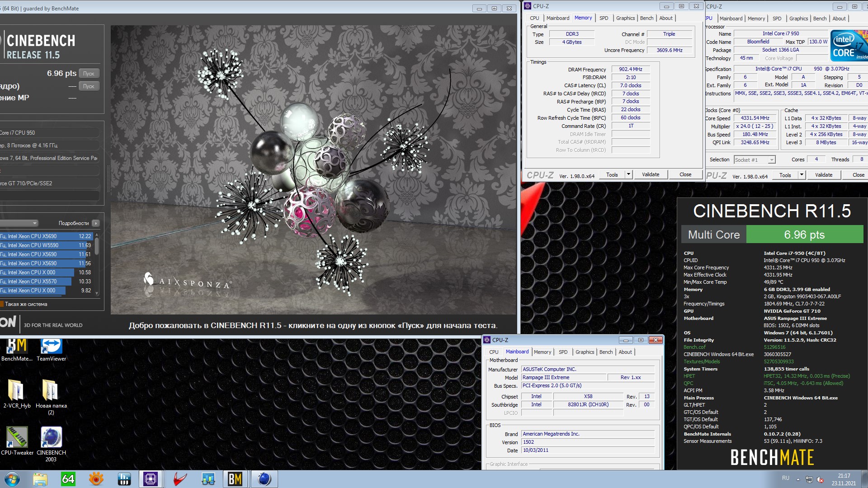Expand hidden system tray icons arrow
Viewport: 868px width, 488px height.
(x=798, y=479)
